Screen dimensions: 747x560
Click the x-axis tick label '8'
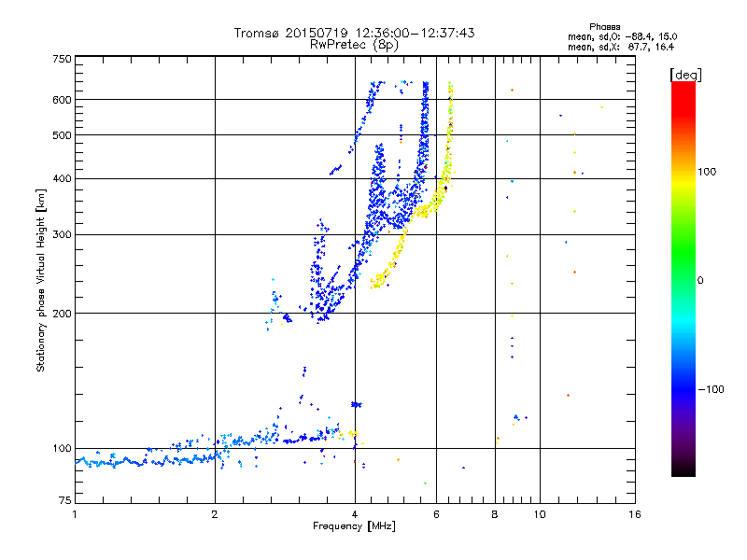(x=495, y=514)
